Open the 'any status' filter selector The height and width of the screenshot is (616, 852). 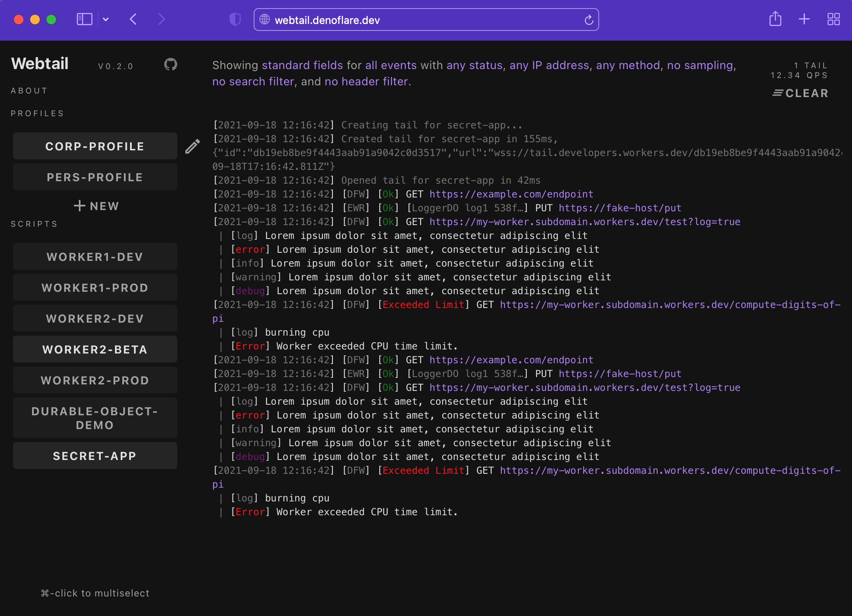[x=474, y=65]
